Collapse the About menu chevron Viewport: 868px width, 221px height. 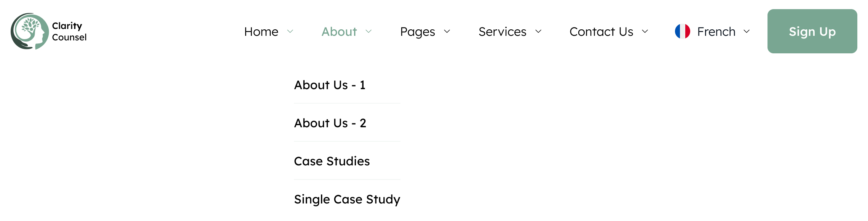(x=369, y=31)
